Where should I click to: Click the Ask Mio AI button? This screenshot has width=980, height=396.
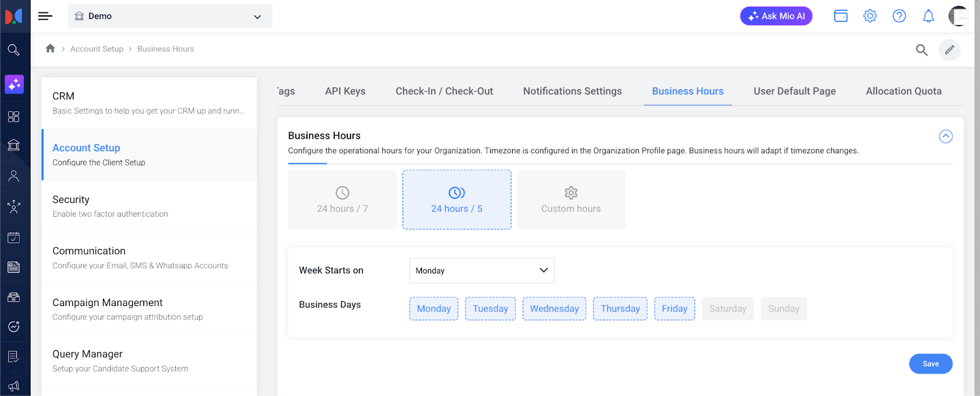coord(776,16)
